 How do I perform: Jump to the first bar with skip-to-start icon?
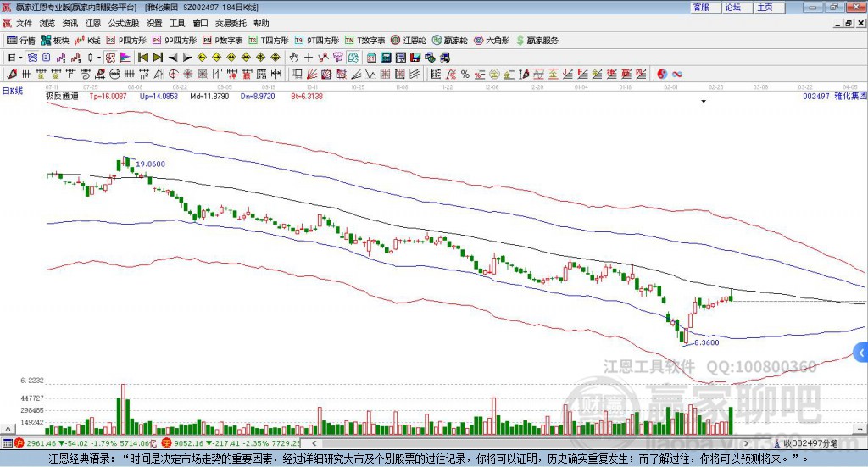point(142,58)
